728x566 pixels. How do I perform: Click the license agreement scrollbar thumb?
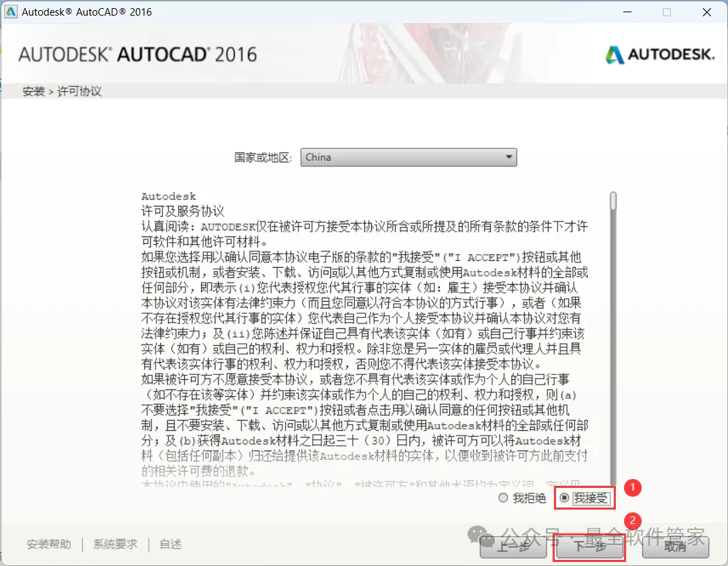coord(613,201)
